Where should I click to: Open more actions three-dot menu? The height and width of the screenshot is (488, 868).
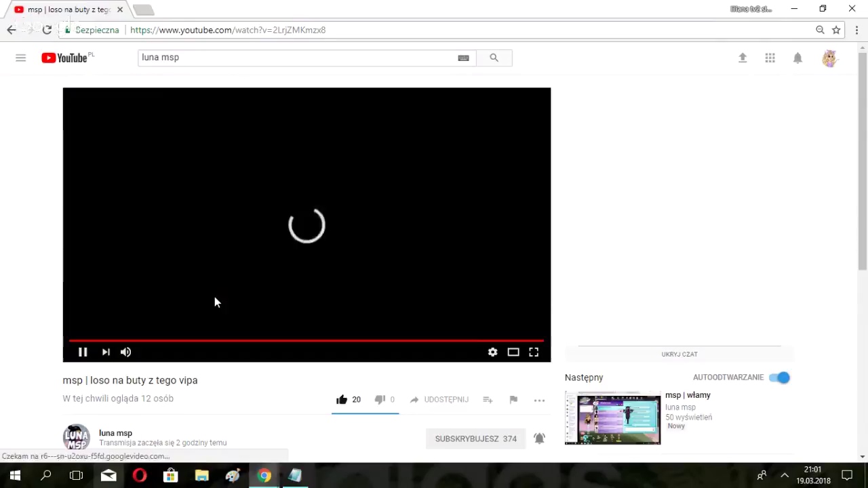(539, 400)
